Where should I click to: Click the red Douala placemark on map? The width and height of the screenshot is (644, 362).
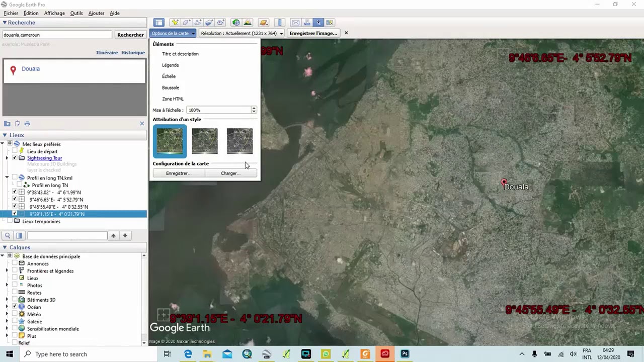click(x=504, y=183)
